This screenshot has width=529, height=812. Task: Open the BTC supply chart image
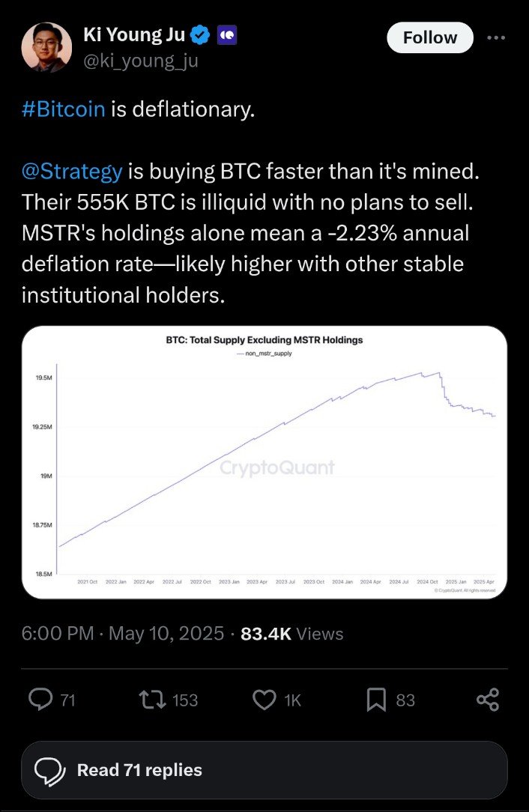(x=264, y=462)
